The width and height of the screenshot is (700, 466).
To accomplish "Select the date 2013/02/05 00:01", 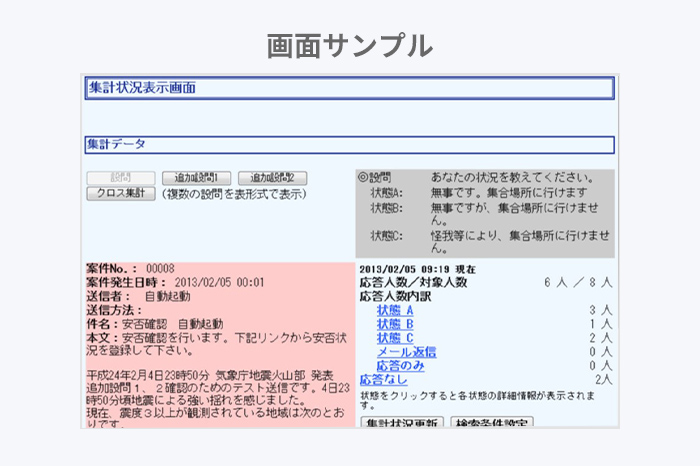I will coord(219,283).
